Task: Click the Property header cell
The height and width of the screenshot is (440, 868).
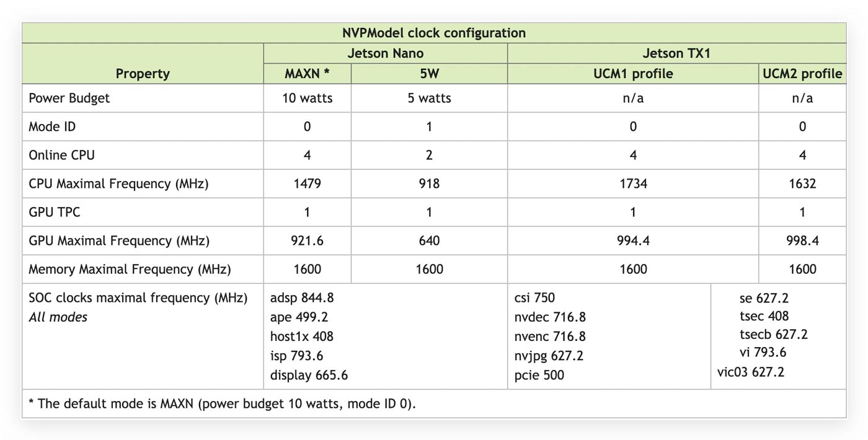Action: (143, 74)
